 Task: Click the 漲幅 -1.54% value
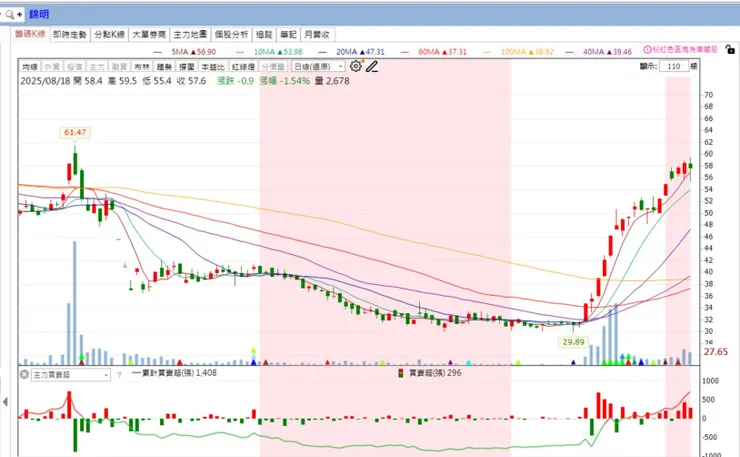pyautogui.click(x=285, y=81)
